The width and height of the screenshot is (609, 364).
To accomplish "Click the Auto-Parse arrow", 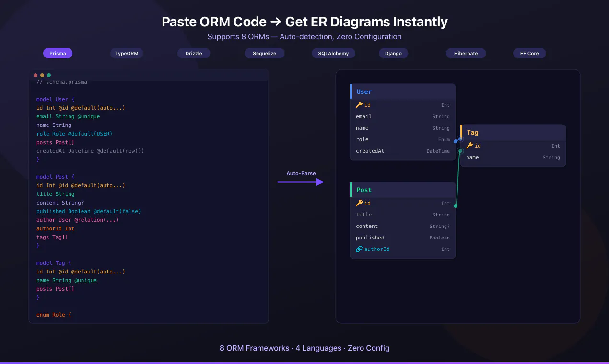I will click(x=301, y=182).
